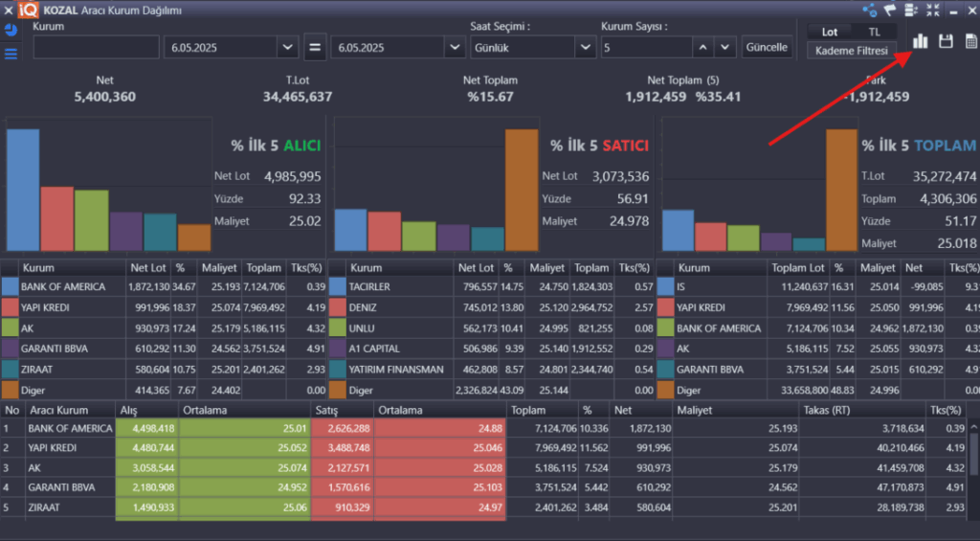This screenshot has width=980, height=541.
Task: Select the IS row in the Toplam table
Action: pos(819,286)
